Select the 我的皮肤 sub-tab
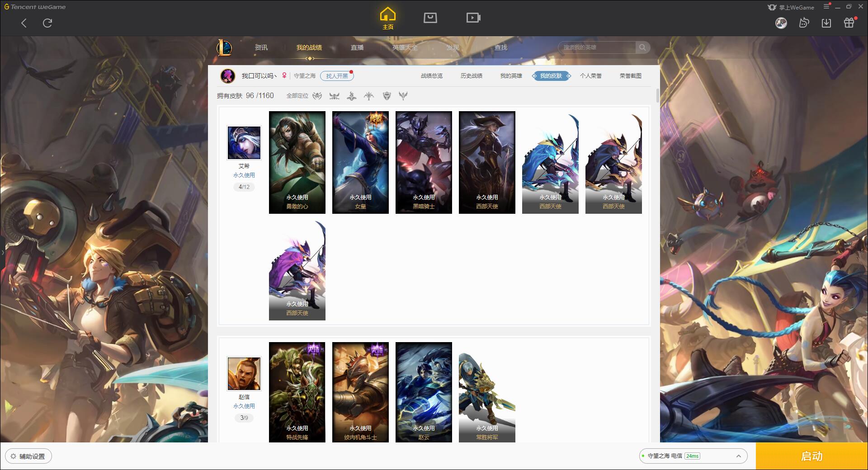This screenshot has width=868, height=470. pyautogui.click(x=551, y=76)
